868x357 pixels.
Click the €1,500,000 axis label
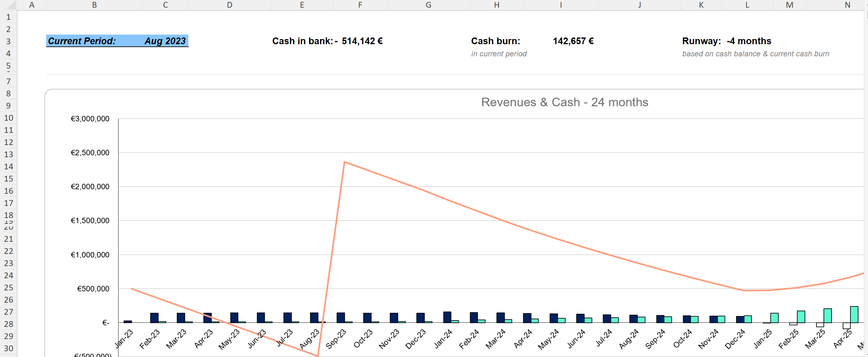(x=90, y=221)
